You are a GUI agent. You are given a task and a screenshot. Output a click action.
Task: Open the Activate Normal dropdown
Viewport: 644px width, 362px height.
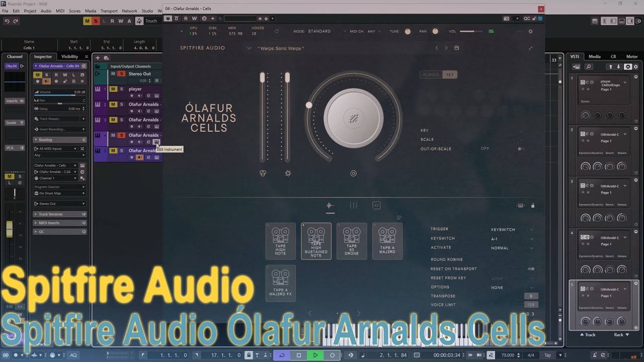(512, 248)
